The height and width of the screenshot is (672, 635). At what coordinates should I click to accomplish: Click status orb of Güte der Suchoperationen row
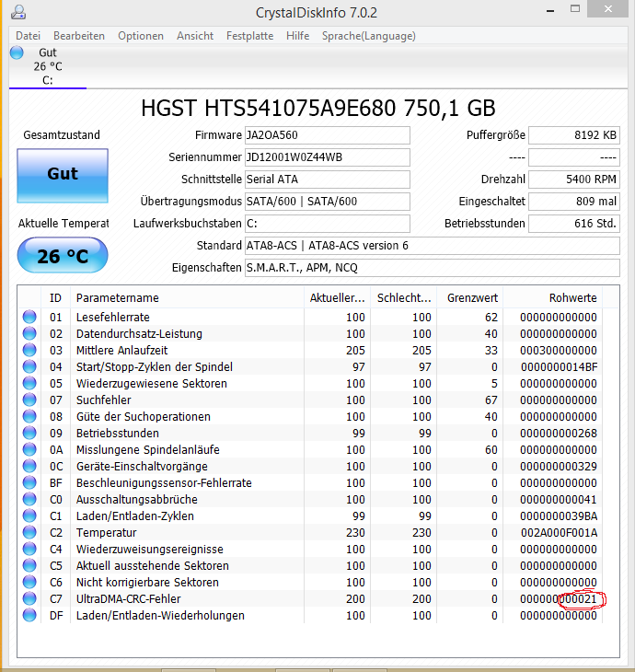pyautogui.click(x=29, y=417)
